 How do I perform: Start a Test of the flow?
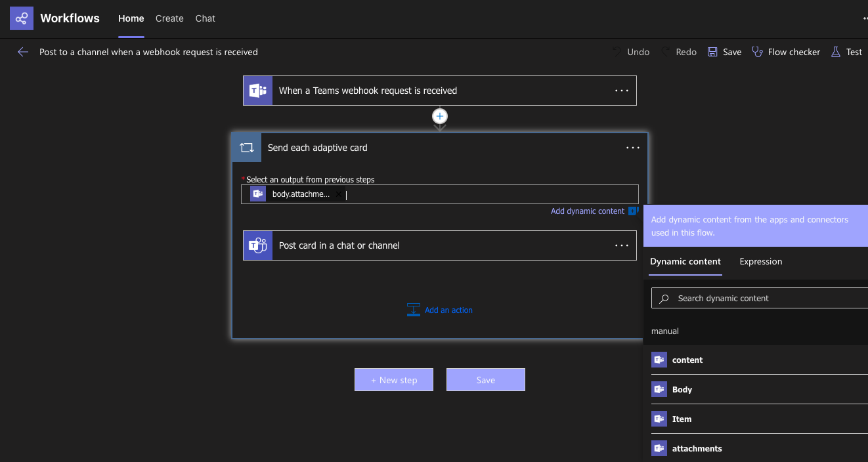846,52
